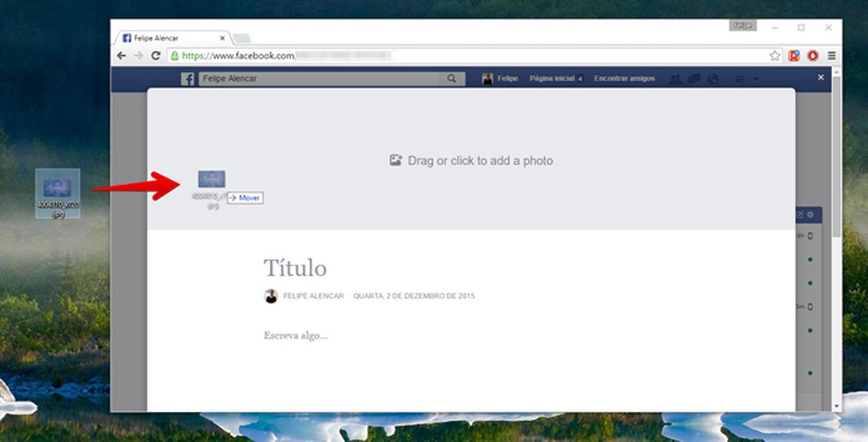The height and width of the screenshot is (442, 868).
Task: Click scrollbar down arrow
Action: coord(836,407)
